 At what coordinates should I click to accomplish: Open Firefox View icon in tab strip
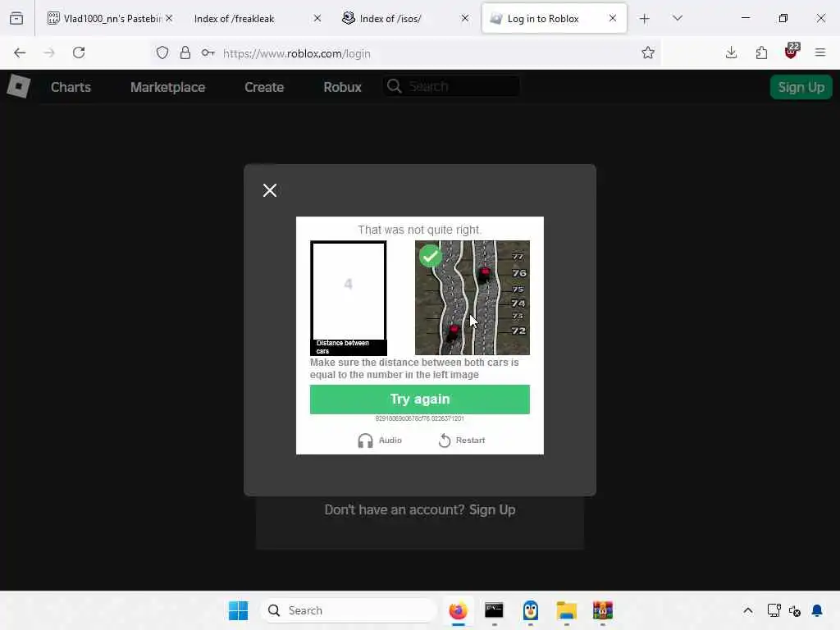(x=16, y=18)
